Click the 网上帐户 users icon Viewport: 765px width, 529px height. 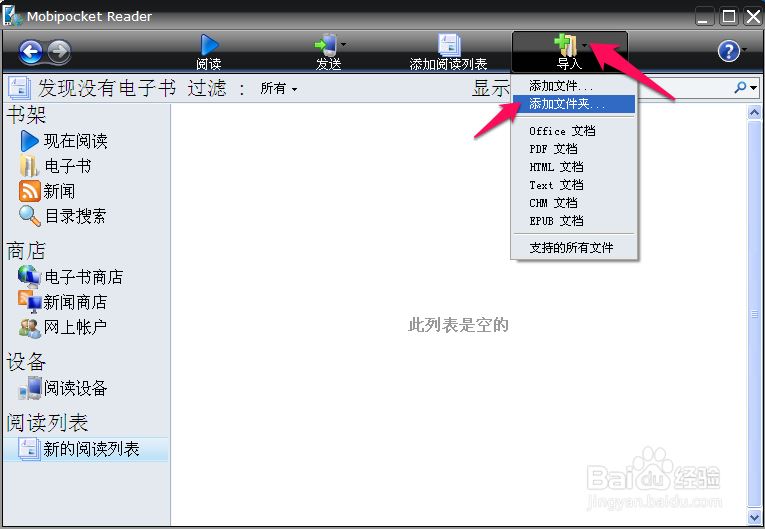click(29, 327)
